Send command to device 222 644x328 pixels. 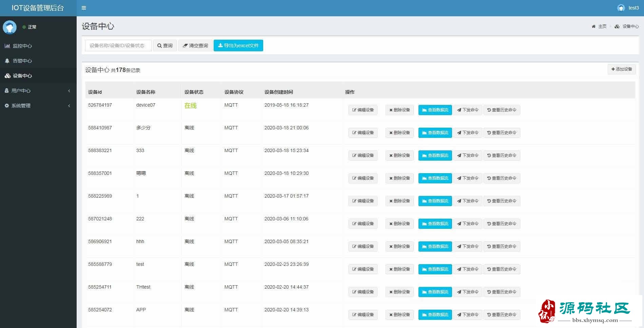point(468,224)
